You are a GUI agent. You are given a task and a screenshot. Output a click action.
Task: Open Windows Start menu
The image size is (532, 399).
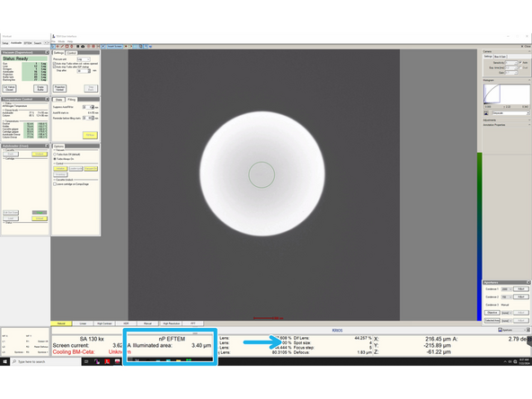(x=4, y=361)
